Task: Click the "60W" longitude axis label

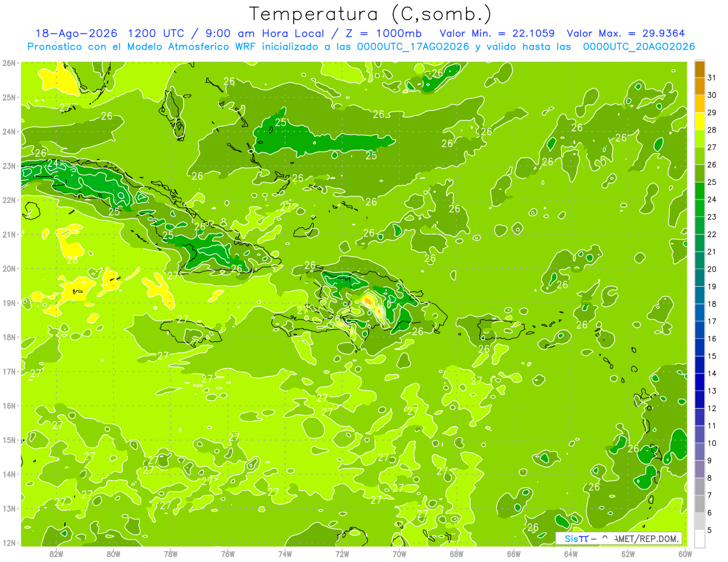Action: [x=685, y=553]
